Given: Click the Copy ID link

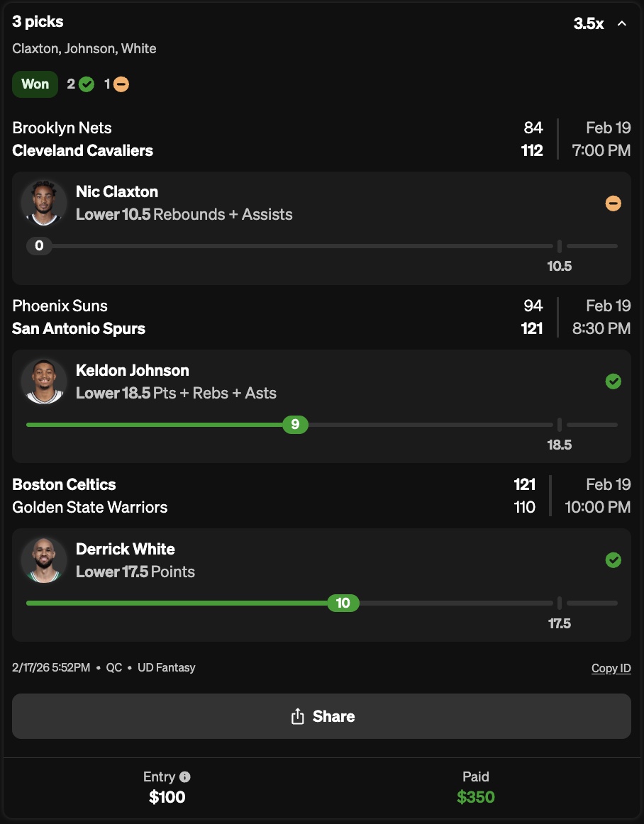Looking at the screenshot, I should pyautogui.click(x=611, y=668).
